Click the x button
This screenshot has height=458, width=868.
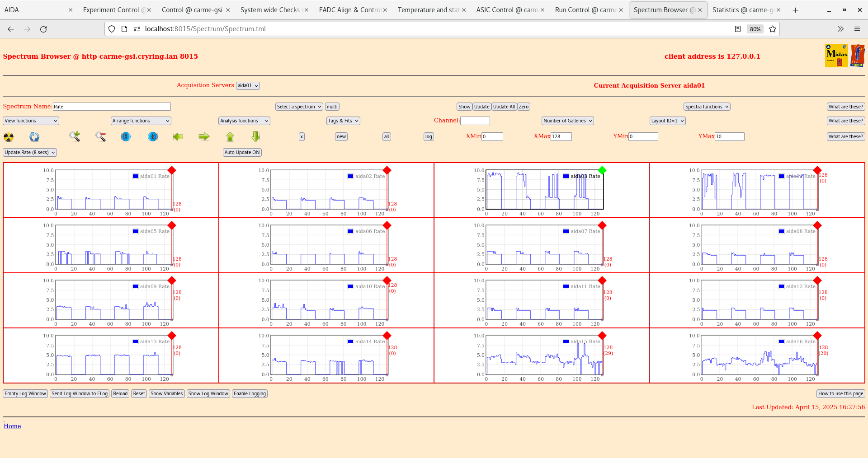coord(302,136)
